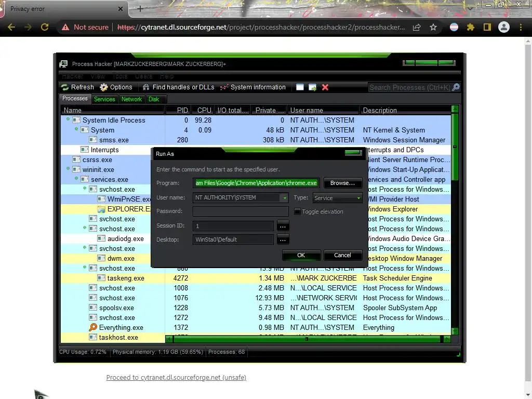Open the Tools menu

click(120, 76)
